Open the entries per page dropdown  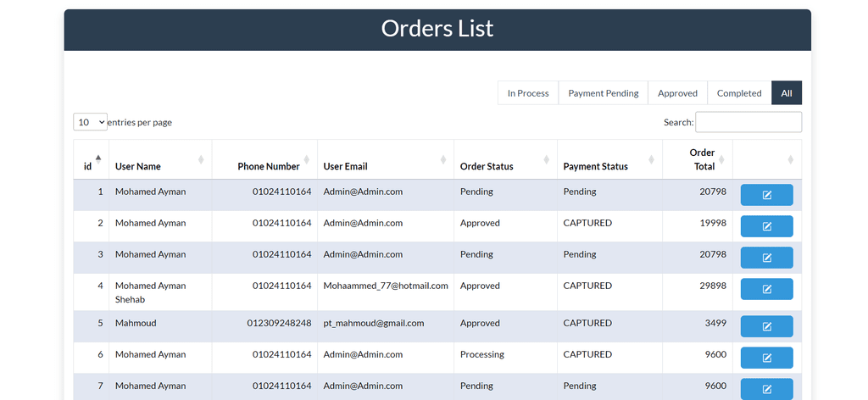tap(90, 122)
